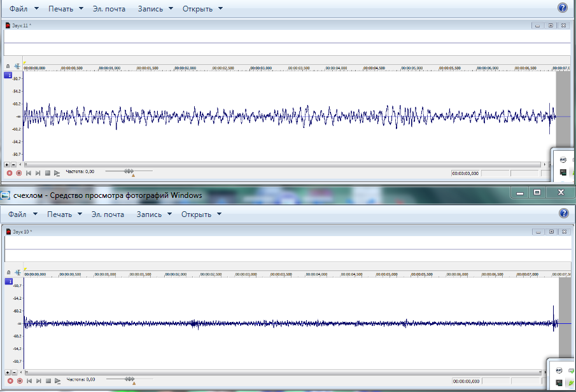The image size is (576, 392).
Task: Click the Photo Viewer app icon in the title bar
Action: pyautogui.click(x=5, y=195)
